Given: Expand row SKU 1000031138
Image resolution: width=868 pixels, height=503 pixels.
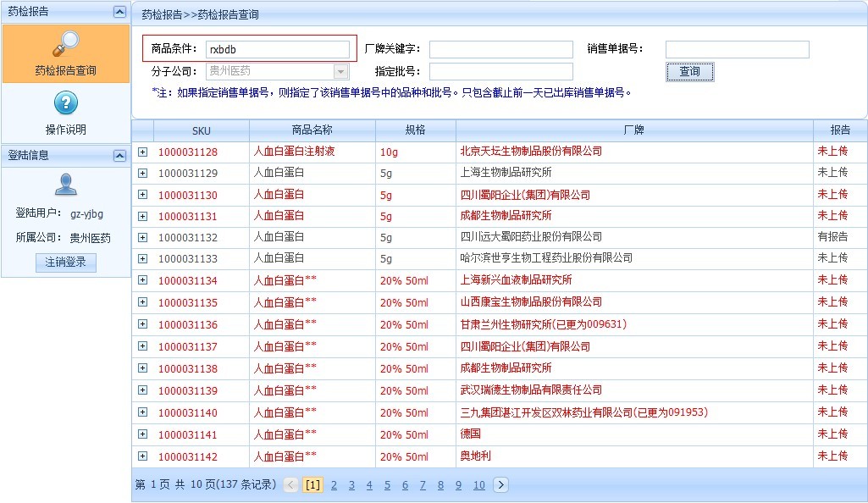Looking at the screenshot, I should coord(143,368).
